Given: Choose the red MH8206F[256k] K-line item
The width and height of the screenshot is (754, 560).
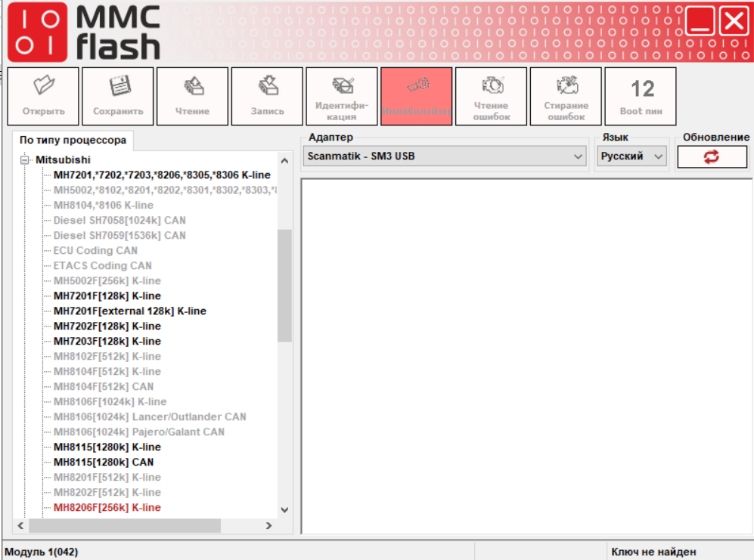Looking at the screenshot, I should tap(107, 508).
